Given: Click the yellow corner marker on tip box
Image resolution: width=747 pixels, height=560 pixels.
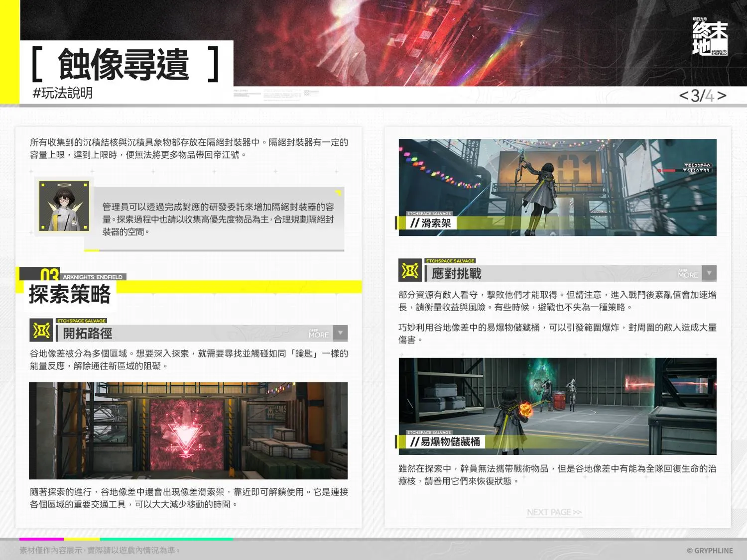Looking at the screenshot, I should point(338,193).
